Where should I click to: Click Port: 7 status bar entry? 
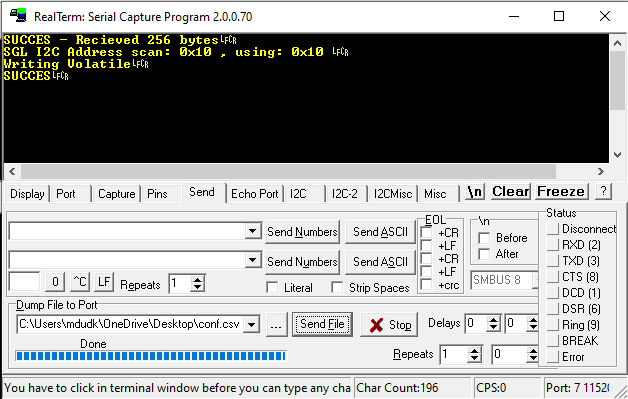[x=578, y=388]
